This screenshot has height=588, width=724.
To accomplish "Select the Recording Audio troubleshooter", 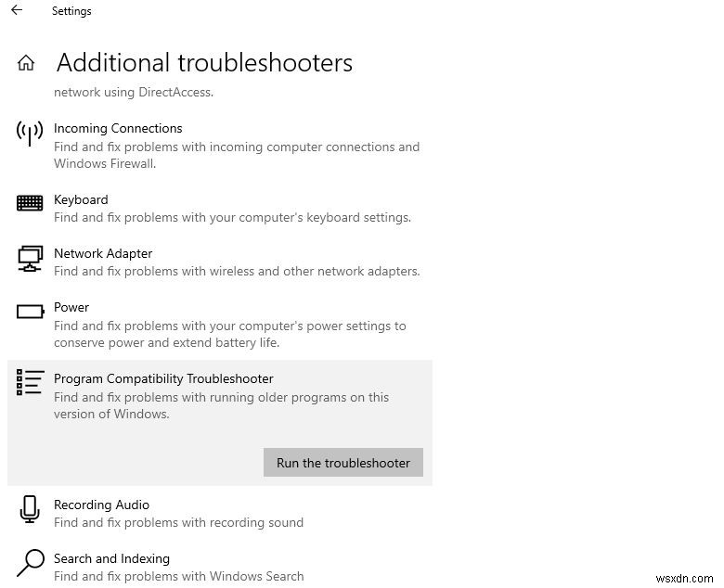I will tap(101, 505).
